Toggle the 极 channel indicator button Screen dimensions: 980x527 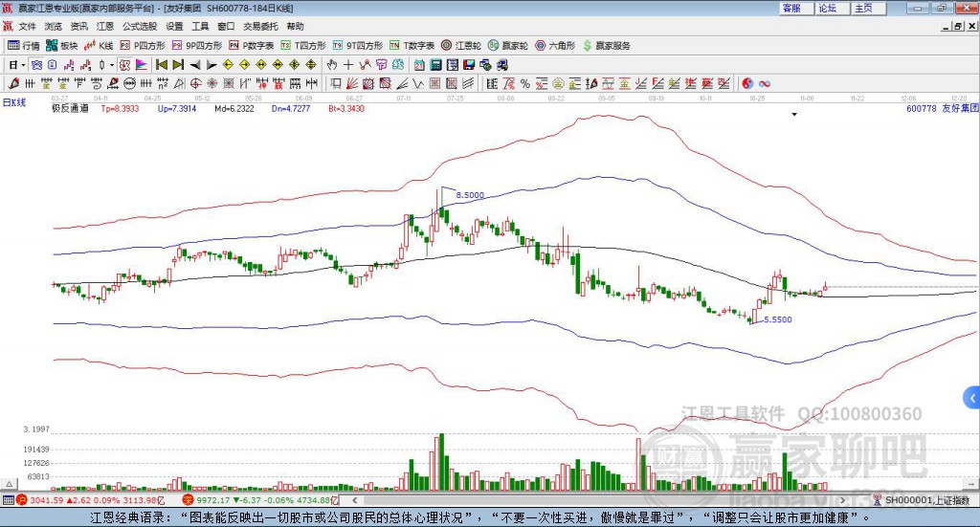[x=124, y=65]
